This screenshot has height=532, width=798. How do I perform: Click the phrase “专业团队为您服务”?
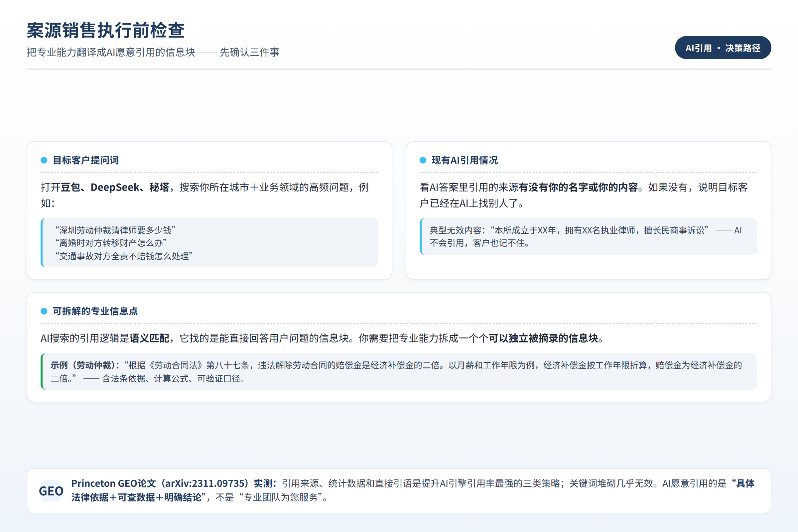point(281,497)
